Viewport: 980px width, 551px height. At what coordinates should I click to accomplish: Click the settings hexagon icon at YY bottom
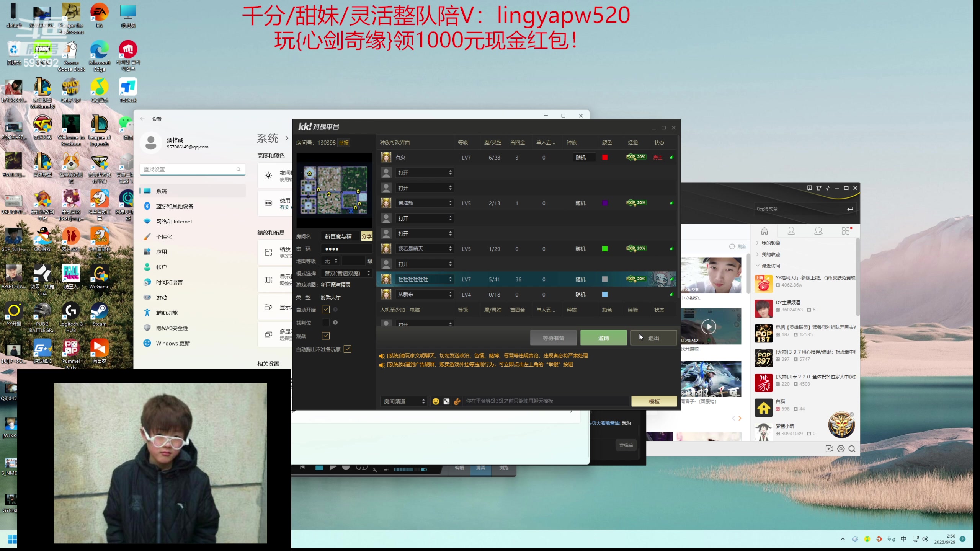pos(841,449)
